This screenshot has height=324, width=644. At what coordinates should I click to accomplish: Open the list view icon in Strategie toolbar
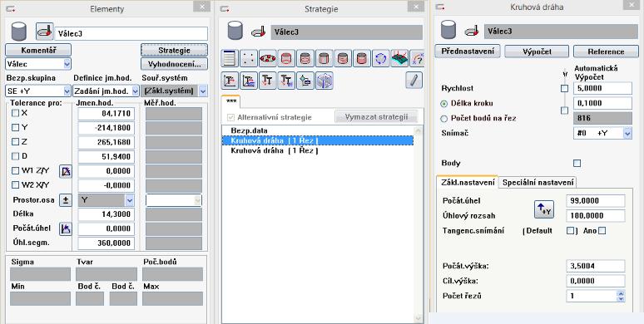230,59
